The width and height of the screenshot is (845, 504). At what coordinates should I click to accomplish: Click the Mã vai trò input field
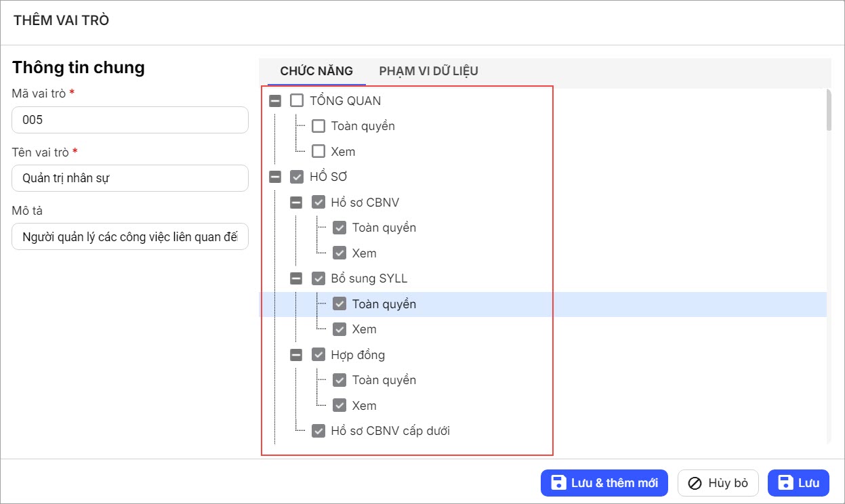point(130,120)
